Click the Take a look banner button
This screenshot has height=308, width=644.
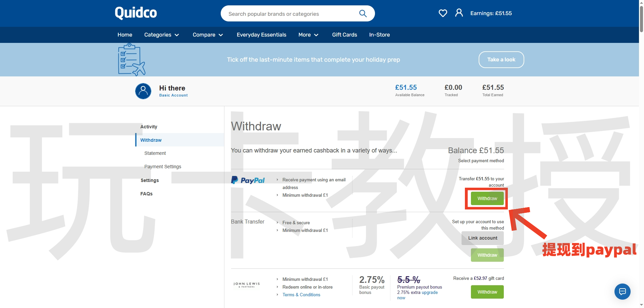(x=501, y=60)
